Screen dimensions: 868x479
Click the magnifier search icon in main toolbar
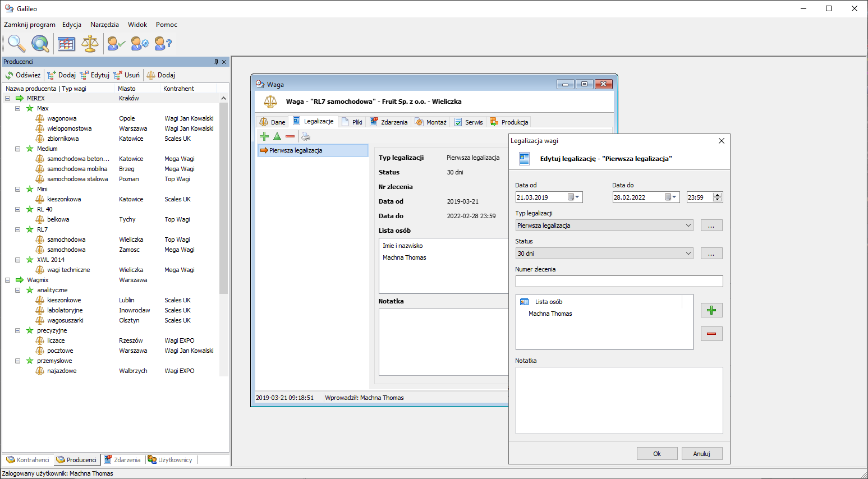(x=16, y=43)
